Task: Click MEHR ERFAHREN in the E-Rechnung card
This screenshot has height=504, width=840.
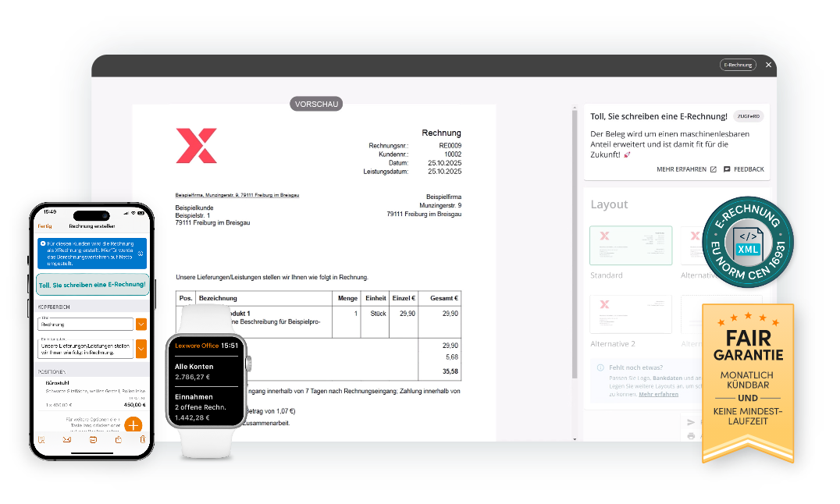Action: [686, 169]
